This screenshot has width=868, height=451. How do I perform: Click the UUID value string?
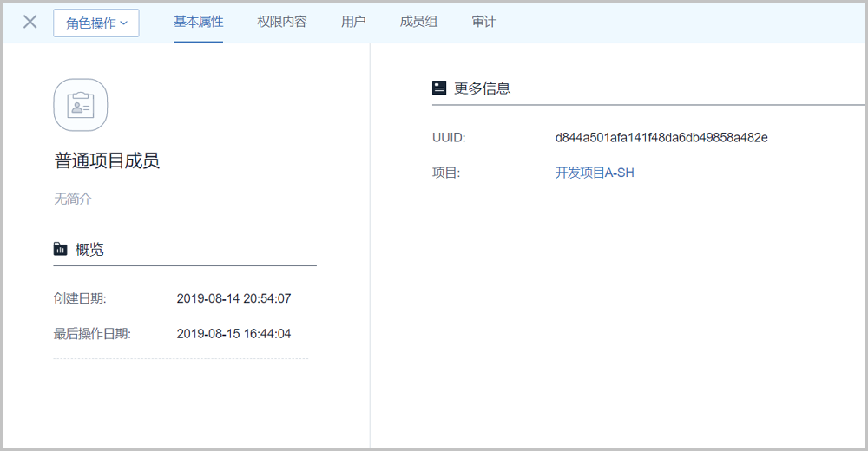click(x=661, y=137)
